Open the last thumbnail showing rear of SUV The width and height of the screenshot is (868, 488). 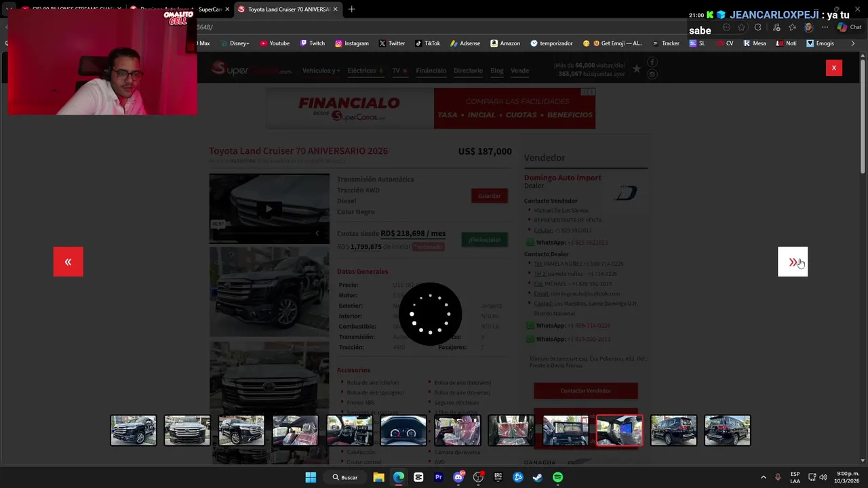tap(728, 430)
